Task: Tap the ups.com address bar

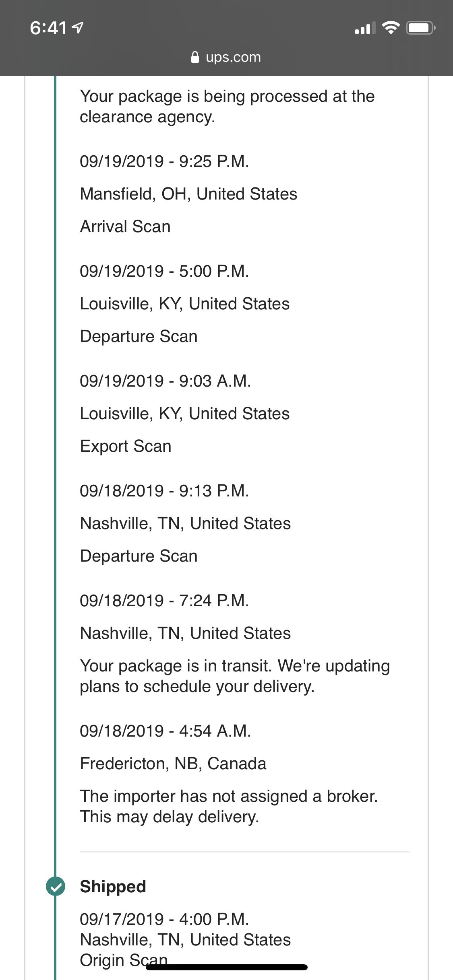Action: point(226,57)
